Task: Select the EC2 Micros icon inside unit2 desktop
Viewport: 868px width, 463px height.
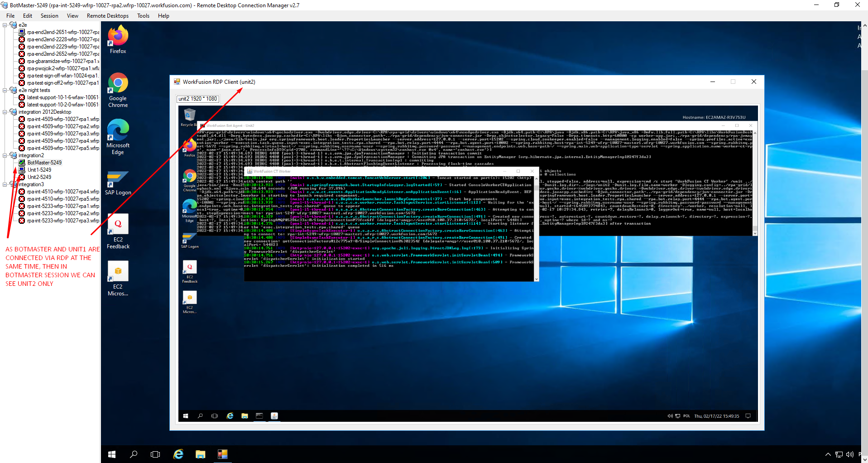Action: 190,303
